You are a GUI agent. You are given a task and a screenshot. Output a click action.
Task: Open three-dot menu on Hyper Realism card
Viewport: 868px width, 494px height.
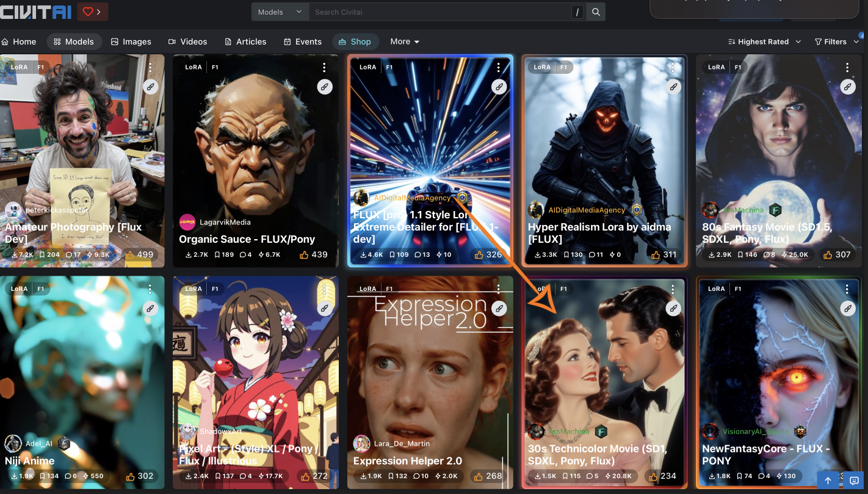673,68
